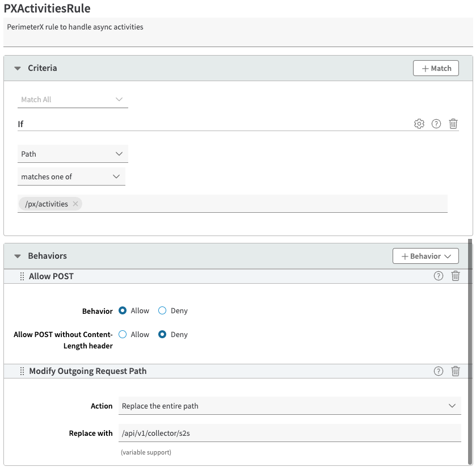Grab Modify Outgoing Request Path drag handle
The width and height of the screenshot is (476, 471).
22,371
